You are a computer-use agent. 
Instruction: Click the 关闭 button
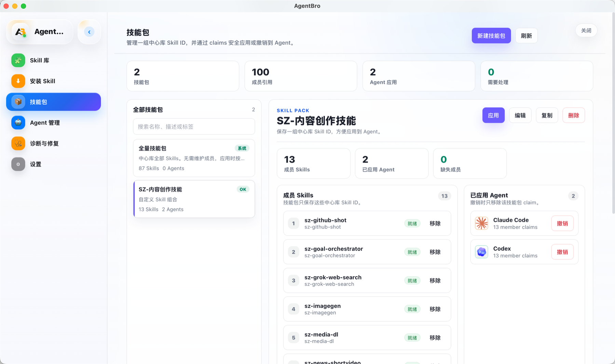586,31
